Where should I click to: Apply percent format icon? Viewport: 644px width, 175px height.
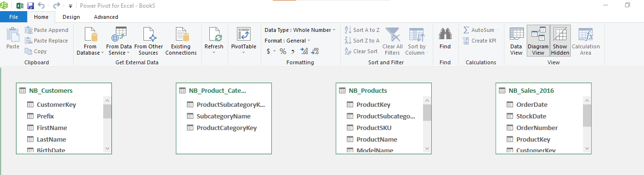tap(283, 51)
